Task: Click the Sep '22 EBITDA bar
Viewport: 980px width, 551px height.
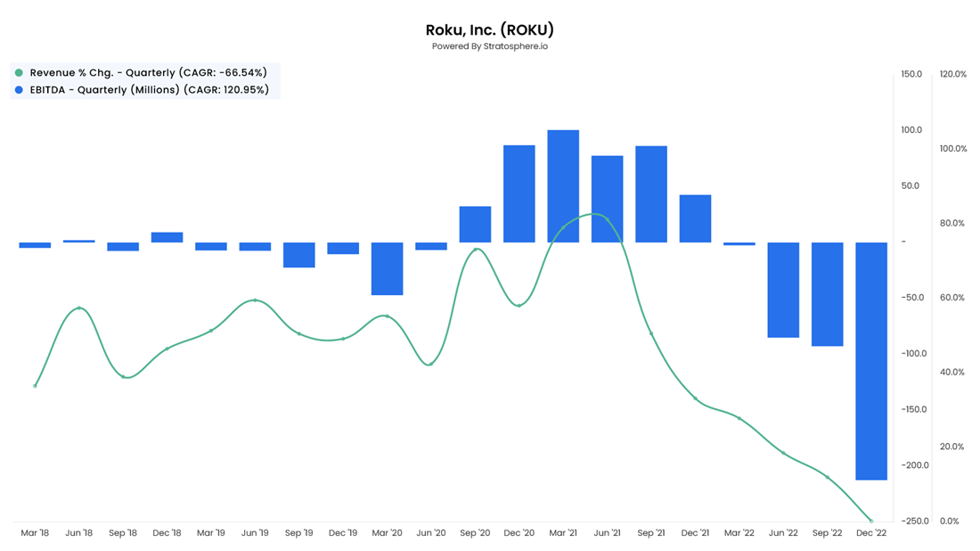Action: pos(828,294)
